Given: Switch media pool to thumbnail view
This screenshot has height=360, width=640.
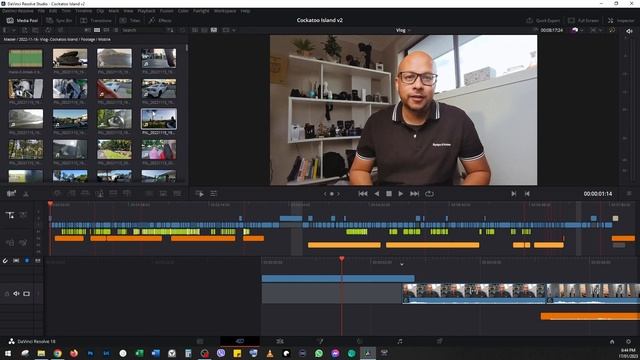Looking at the screenshot, I should point(97,30).
